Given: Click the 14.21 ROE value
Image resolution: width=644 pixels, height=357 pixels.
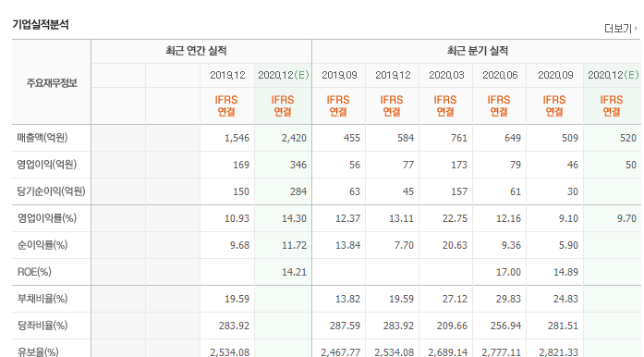Looking at the screenshot, I should [x=294, y=272].
